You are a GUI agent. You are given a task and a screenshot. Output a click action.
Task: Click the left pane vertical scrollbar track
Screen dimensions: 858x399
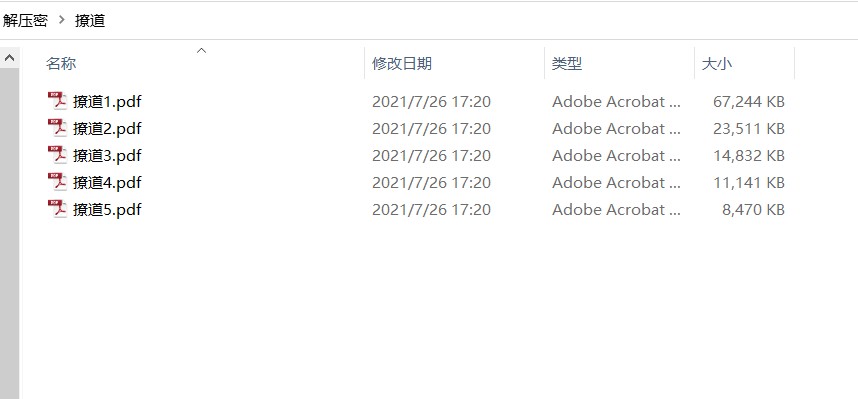tap(9, 233)
